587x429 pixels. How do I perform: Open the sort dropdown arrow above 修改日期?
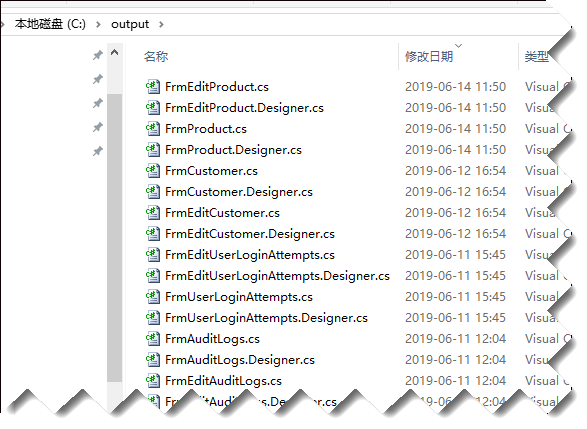click(x=459, y=46)
